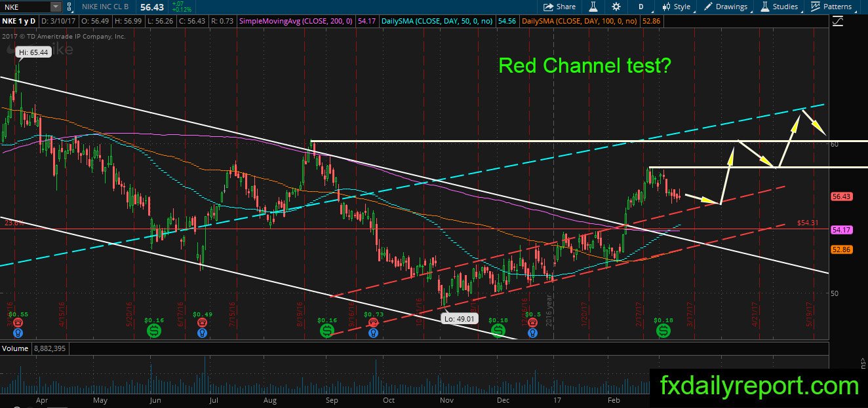The height and width of the screenshot is (408, 868).
Task: Click the light bulb icon below $0.5 earnings
Action: click(x=532, y=332)
